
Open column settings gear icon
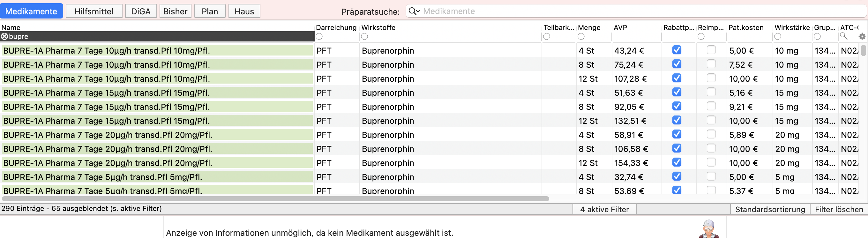tap(862, 36)
